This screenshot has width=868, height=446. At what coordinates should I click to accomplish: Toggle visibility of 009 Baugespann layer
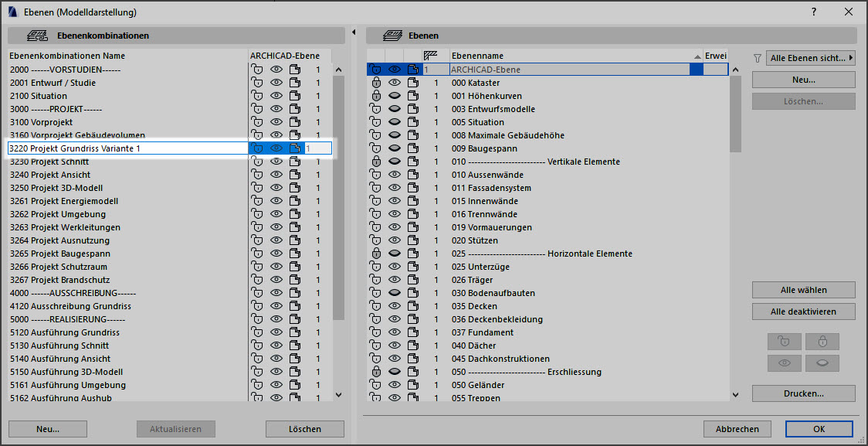(394, 148)
